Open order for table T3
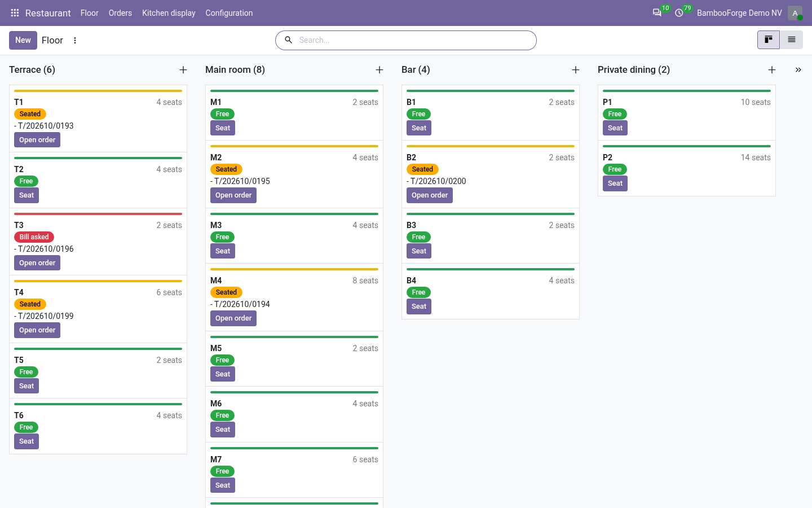The height and width of the screenshot is (508, 812). (37, 263)
